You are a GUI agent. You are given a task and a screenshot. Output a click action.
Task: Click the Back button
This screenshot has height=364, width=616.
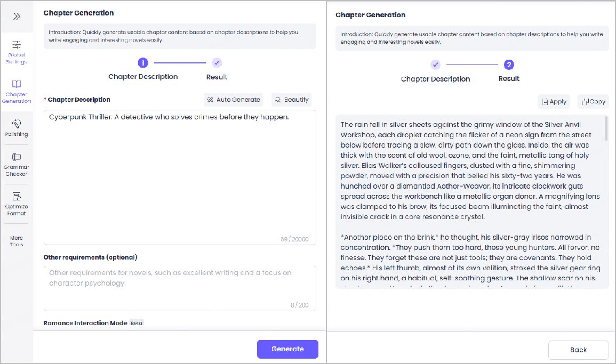578,350
